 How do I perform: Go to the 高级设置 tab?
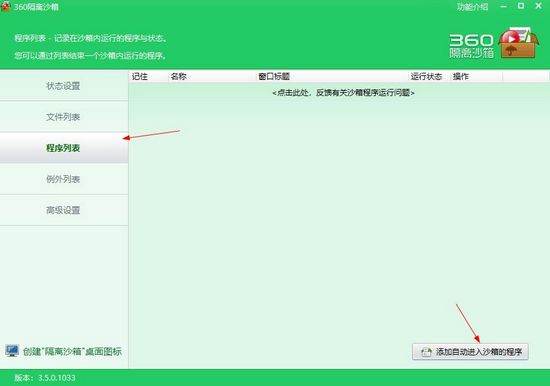pyautogui.click(x=63, y=210)
